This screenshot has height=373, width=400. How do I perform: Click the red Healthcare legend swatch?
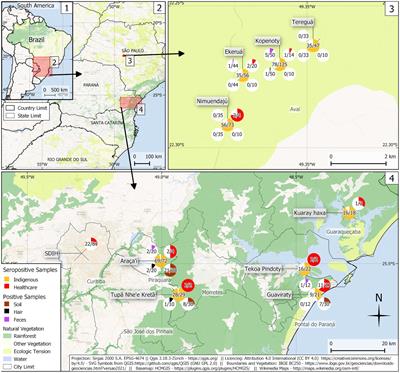[x=6, y=287]
